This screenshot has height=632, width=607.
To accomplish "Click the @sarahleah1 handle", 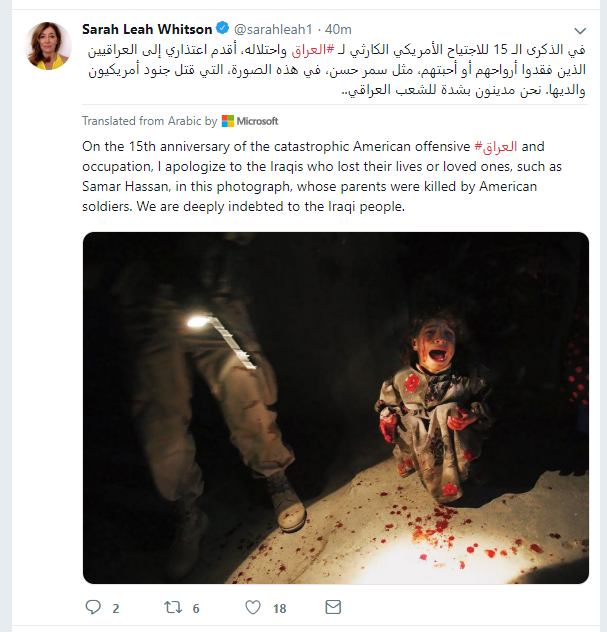I will pos(273,29).
